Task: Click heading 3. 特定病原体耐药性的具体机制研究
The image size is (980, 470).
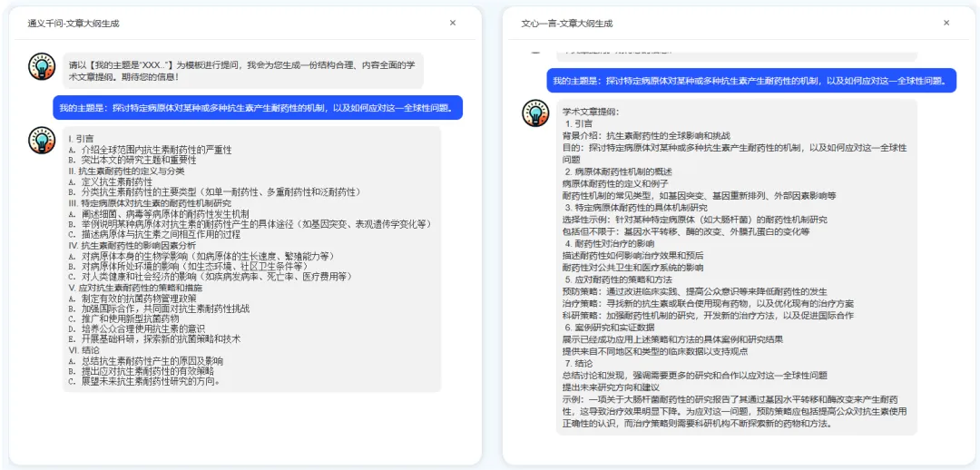Action: [635, 208]
